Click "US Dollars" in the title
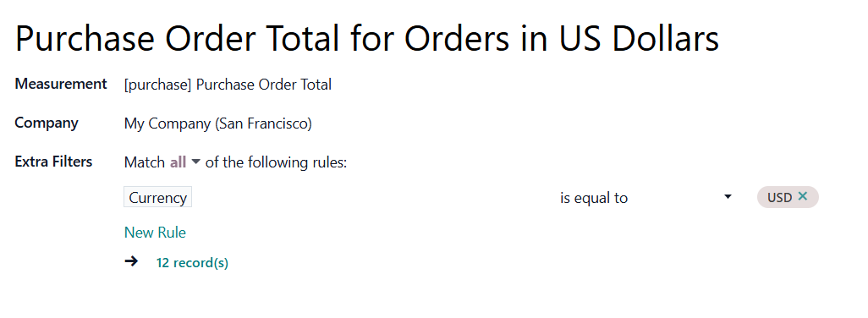Screen dimensions: 868x318 [x=638, y=39]
